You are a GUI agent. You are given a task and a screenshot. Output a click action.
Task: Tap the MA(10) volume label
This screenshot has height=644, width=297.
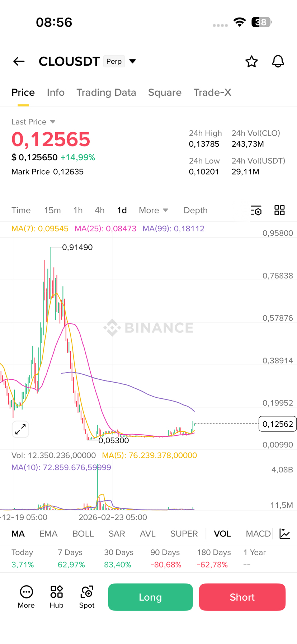pos(61,467)
